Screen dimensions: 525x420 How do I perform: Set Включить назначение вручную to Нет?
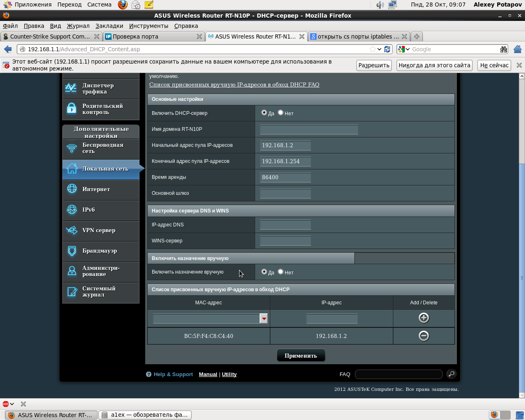281,272
